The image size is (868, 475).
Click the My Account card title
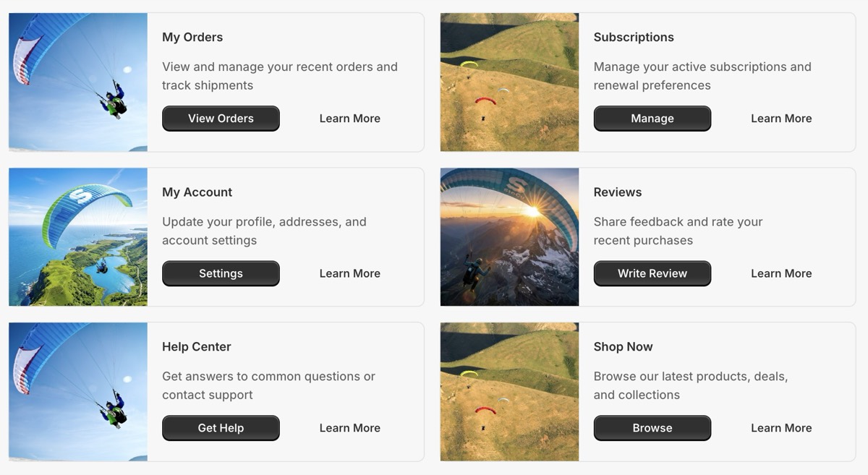point(197,192)
